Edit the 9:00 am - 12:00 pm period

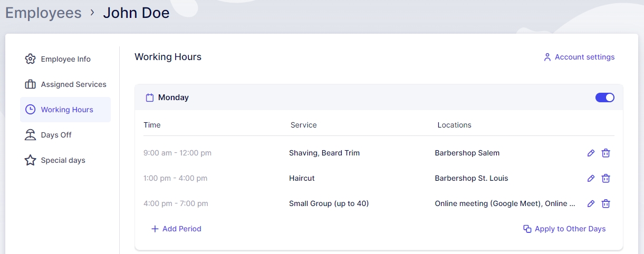point(591,153)
